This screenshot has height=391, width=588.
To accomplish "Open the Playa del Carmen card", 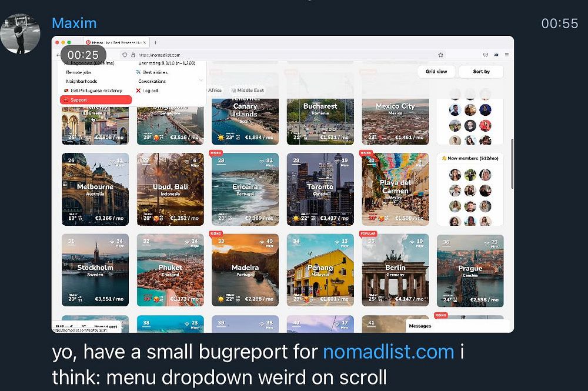I will point(395,189).
